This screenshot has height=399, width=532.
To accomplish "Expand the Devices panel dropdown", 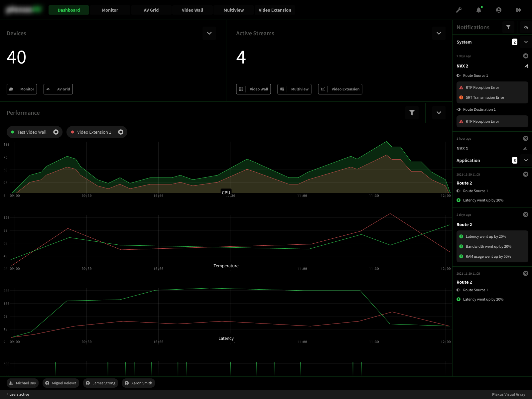I will tap(209, 33).
